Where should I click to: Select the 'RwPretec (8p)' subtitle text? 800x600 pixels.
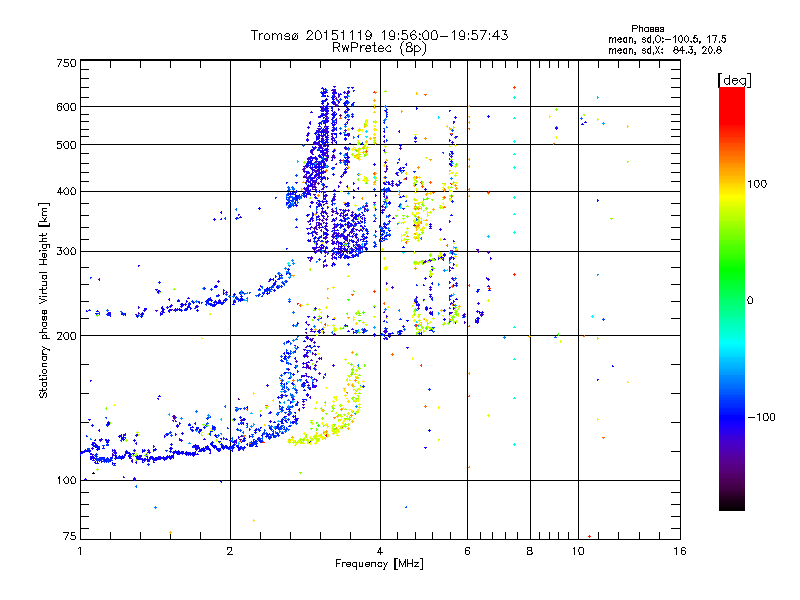pos(379,48)
